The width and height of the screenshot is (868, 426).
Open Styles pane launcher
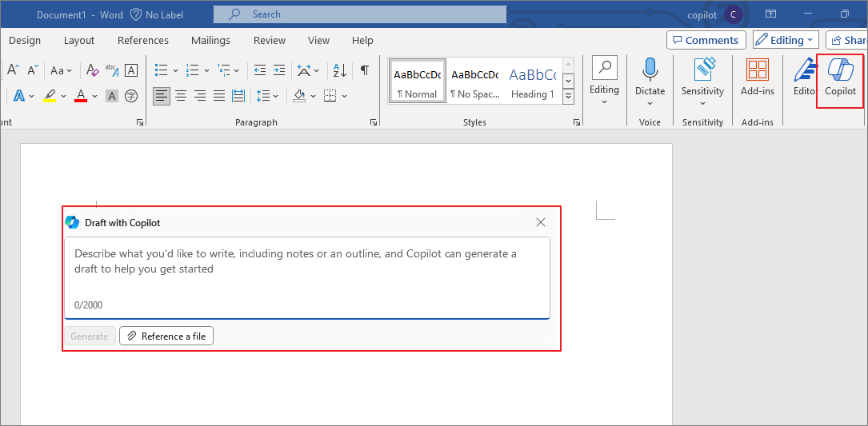pyautogui.click(x=577, y=122)
